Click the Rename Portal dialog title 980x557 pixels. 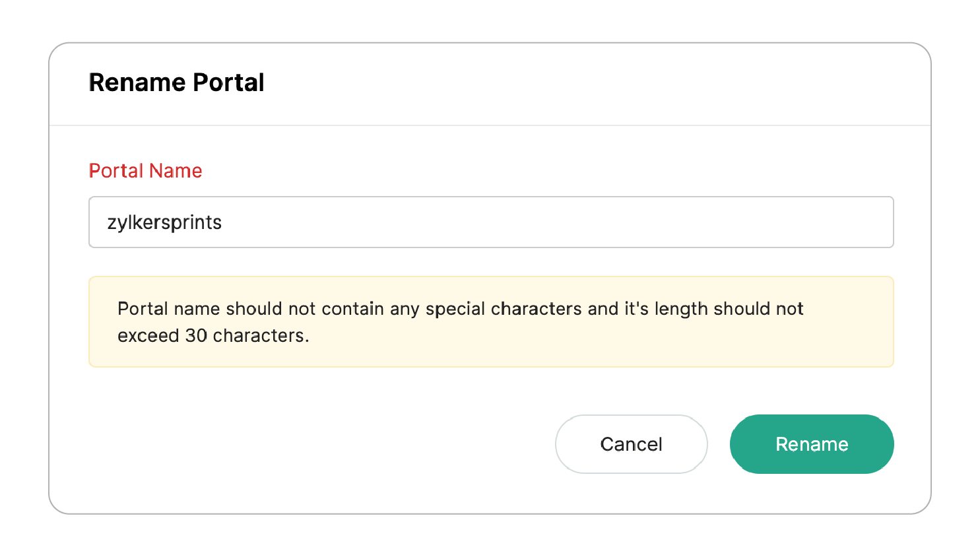176,82
